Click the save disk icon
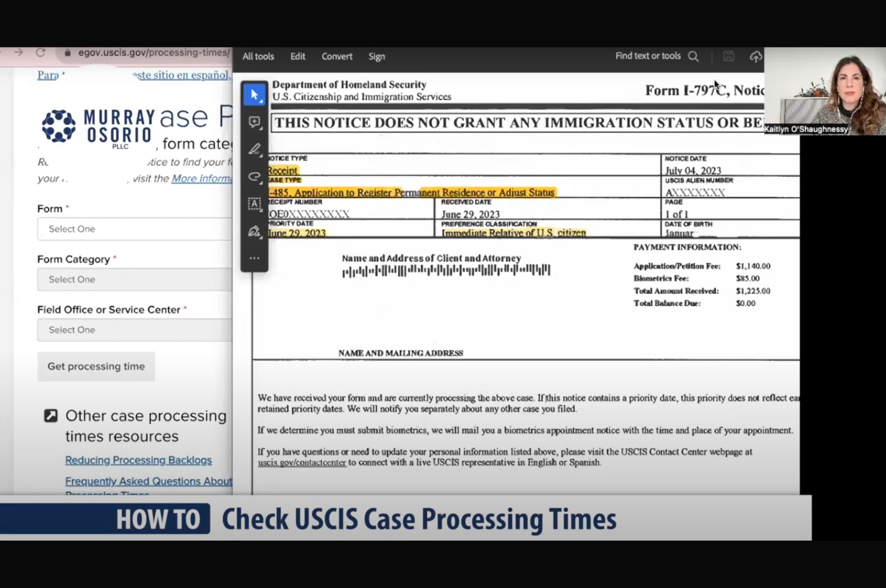886x588 pixels. coord(728,57)
